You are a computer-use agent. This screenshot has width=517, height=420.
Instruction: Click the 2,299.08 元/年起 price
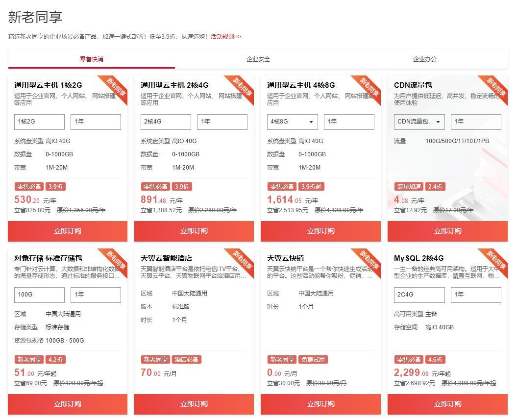422,373
